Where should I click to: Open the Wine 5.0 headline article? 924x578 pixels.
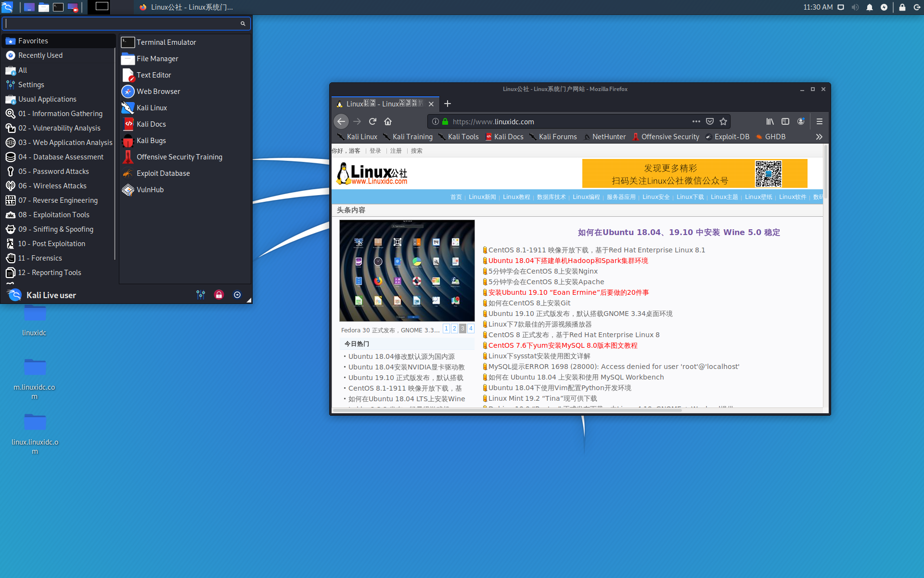(x=679, y=232)
